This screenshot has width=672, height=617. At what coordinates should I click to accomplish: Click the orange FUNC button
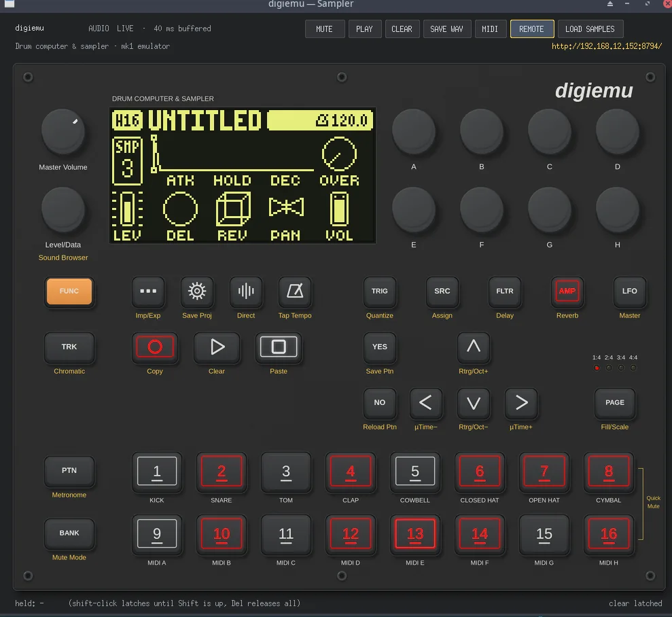69,292
